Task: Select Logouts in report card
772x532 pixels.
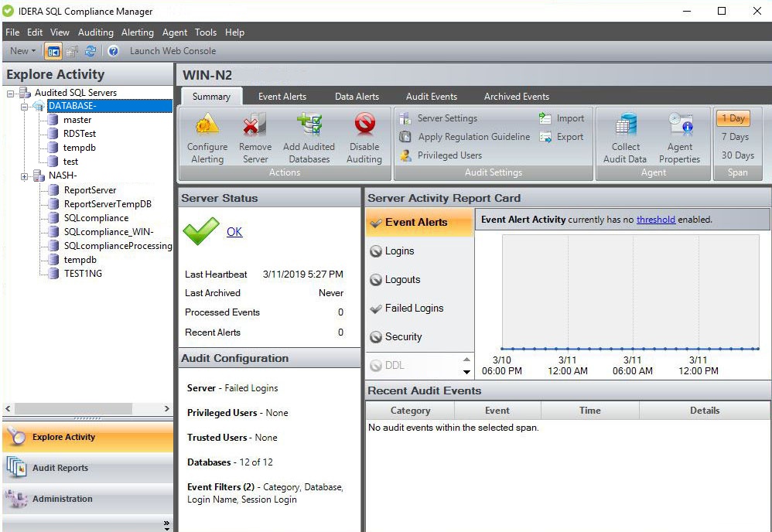Action: pos(420,280)
